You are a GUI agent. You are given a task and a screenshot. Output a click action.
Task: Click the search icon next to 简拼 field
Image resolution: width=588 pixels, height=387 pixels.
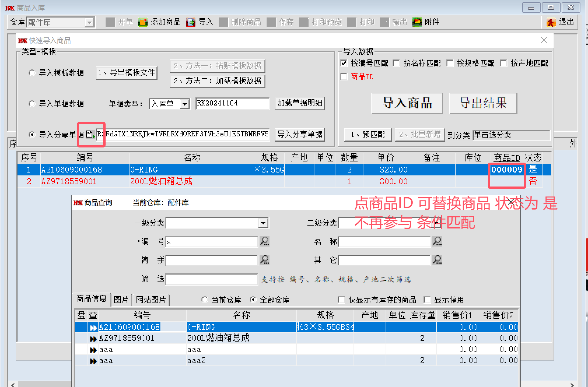265,260
